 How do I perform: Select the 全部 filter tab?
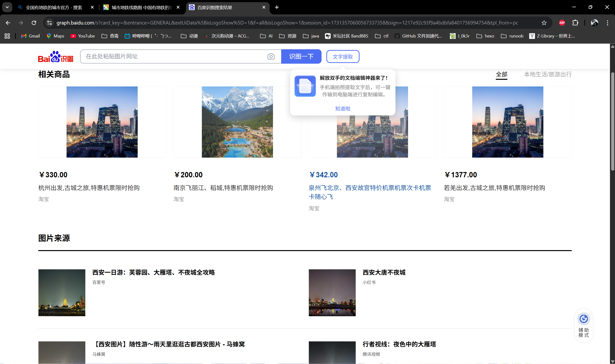point(501,74)
